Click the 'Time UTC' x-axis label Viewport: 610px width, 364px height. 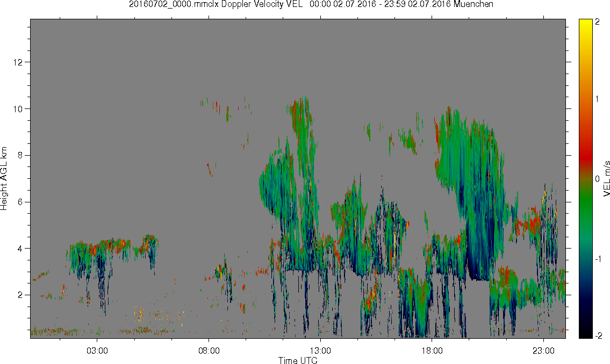coord(298,360)
